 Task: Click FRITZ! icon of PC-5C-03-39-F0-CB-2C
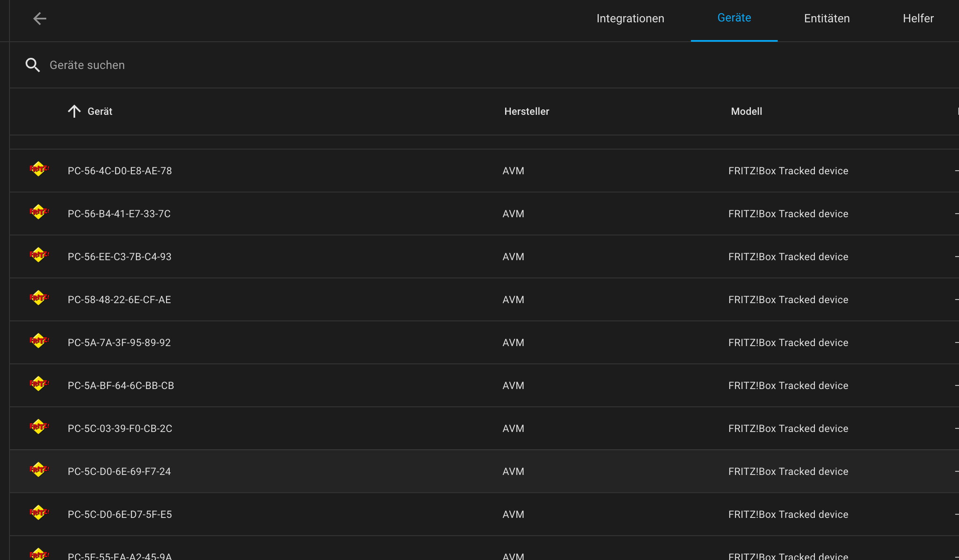[39, 427]
